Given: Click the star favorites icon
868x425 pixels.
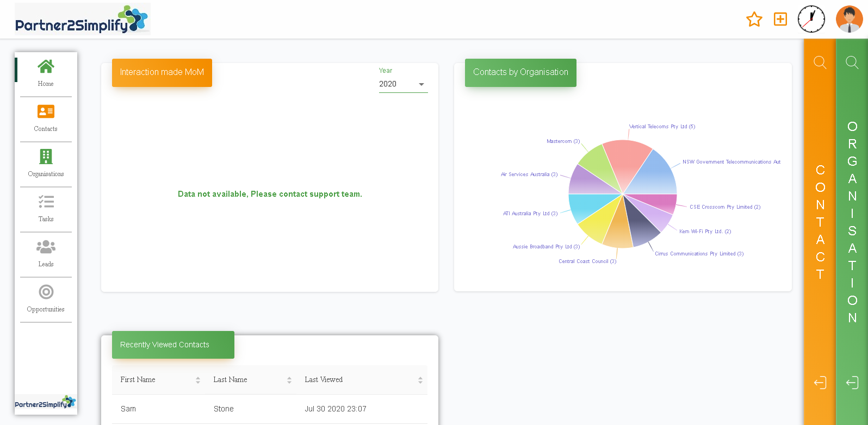Looking at the screenshot, I should (x=754, y=20).
